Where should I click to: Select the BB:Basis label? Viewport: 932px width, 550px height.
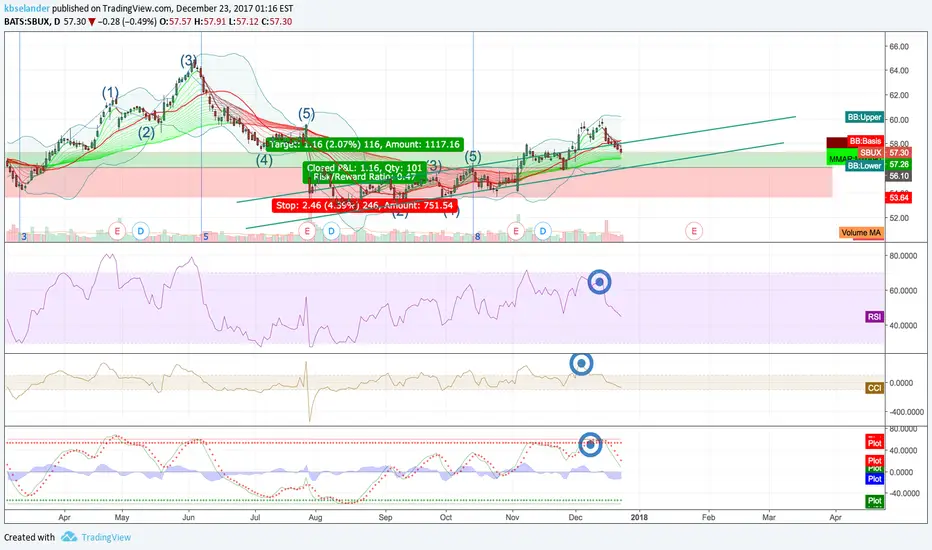[864, 142]
